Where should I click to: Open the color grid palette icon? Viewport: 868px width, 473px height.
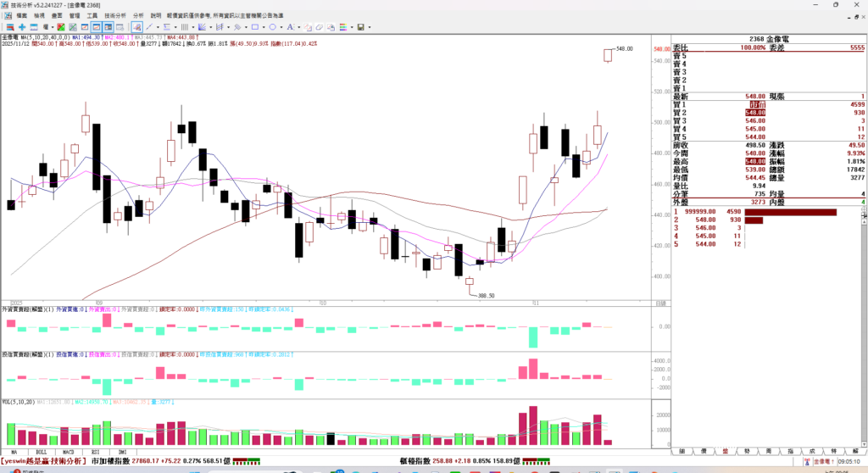(x=343, y=27)
